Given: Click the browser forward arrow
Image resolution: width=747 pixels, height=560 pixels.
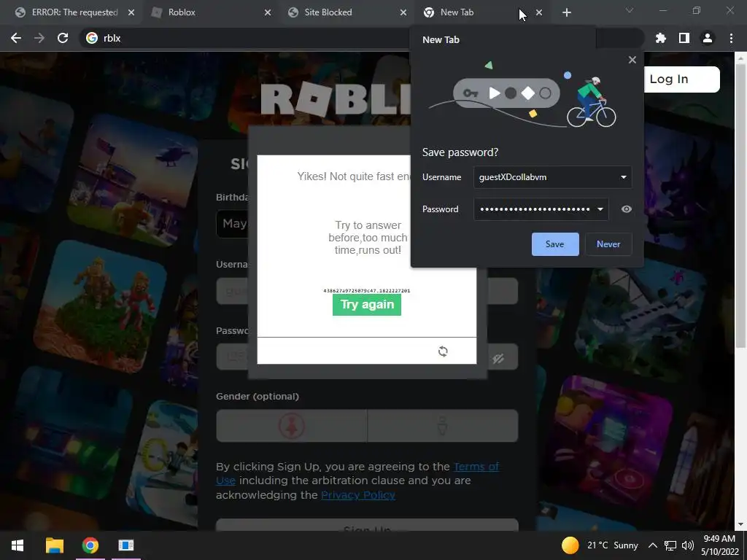Looking at the screenshot, I should [x=39, y=38].
